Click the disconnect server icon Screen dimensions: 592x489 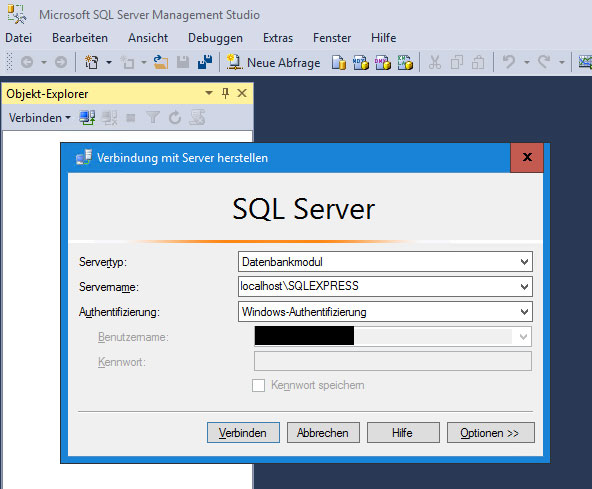[109, 118]
